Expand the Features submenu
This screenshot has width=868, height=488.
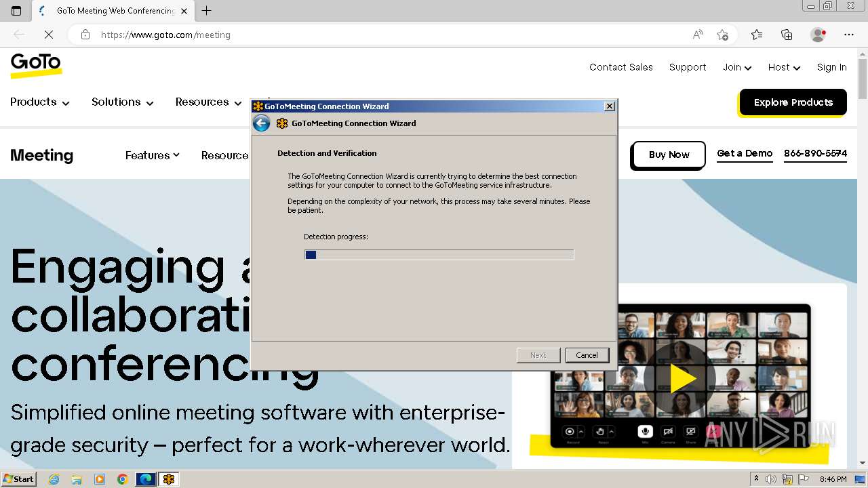tap(153, 155)
